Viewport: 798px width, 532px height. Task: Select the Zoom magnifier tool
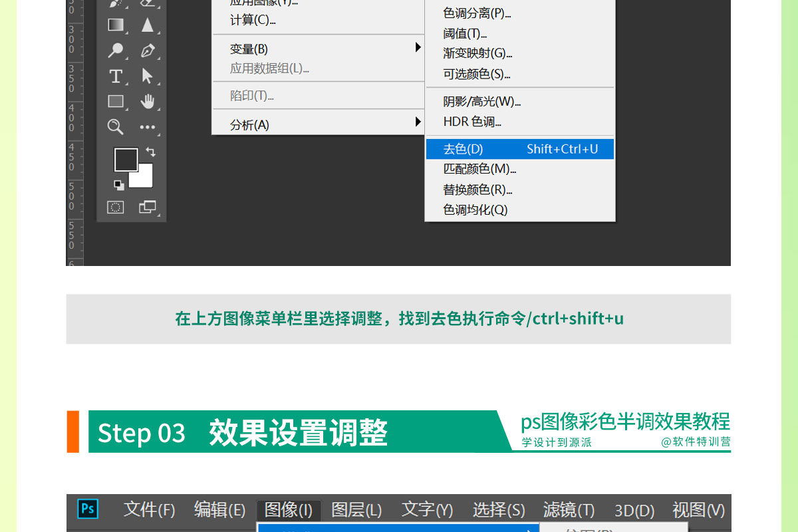pos(116,127)
